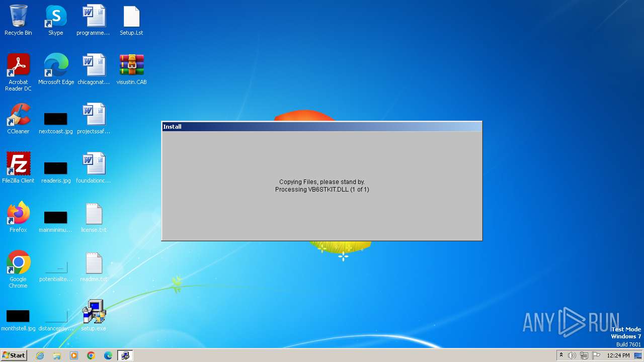Open the volume speaker tray icon

[572, 355]
